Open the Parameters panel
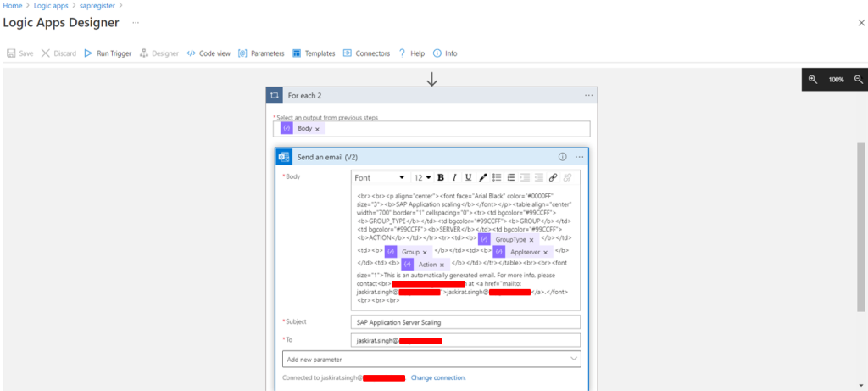 [x=261, y=53]
